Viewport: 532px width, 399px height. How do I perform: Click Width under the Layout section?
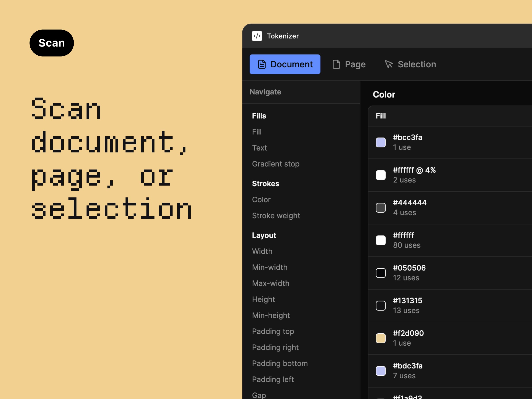pyautogui.click(x=262, y=251)
